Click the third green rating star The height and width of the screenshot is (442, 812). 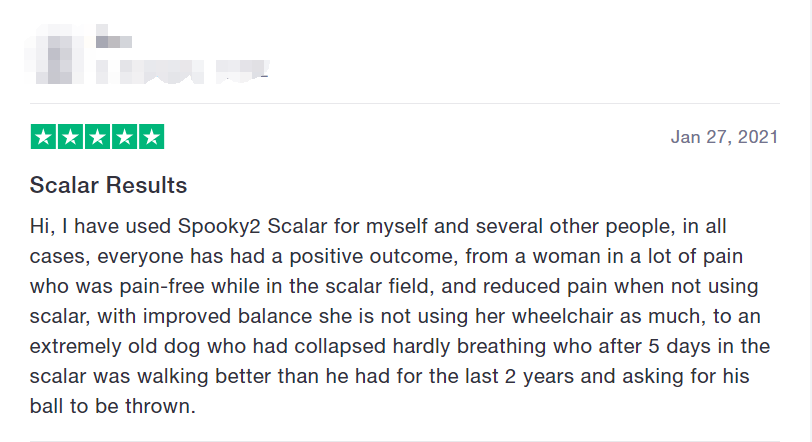point(97,137)
